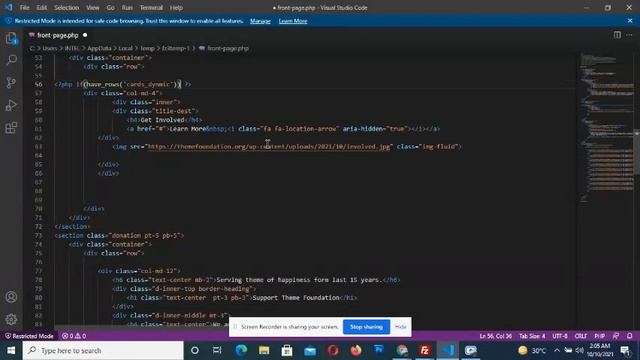Open the Extensions view
This screenshot has height=360, width=640.
pos(11,128)
